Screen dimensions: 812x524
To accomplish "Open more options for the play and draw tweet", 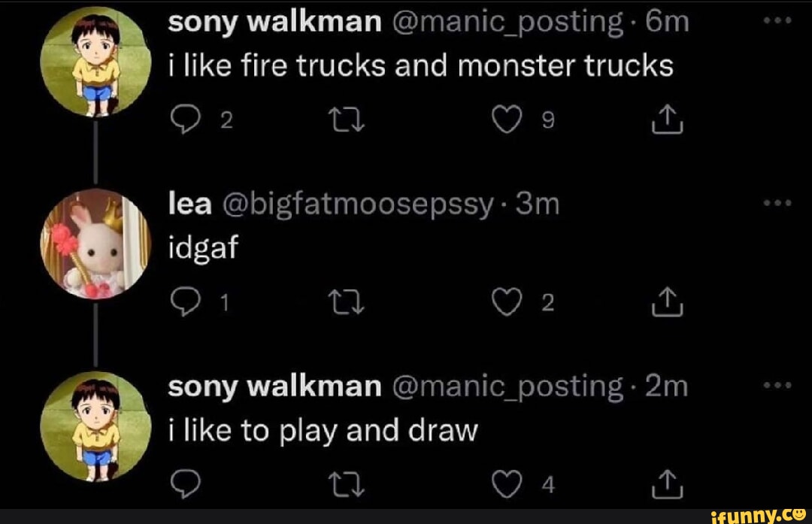I will (777, 385).
